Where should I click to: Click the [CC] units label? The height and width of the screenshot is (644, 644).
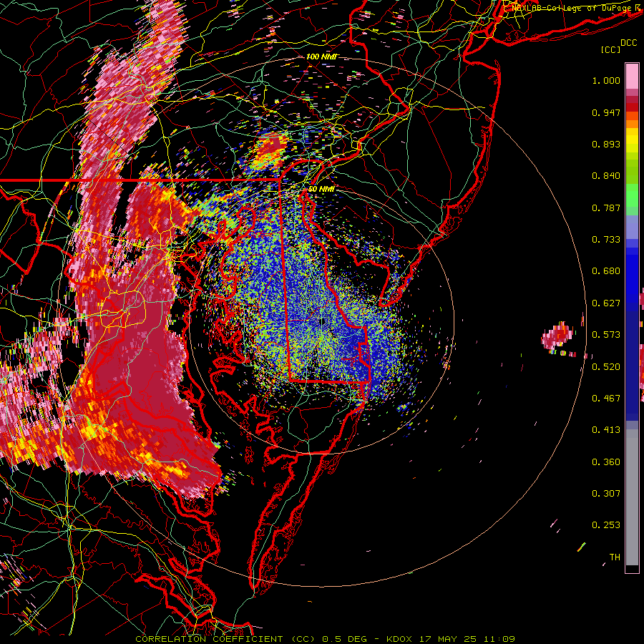(610, 49)
